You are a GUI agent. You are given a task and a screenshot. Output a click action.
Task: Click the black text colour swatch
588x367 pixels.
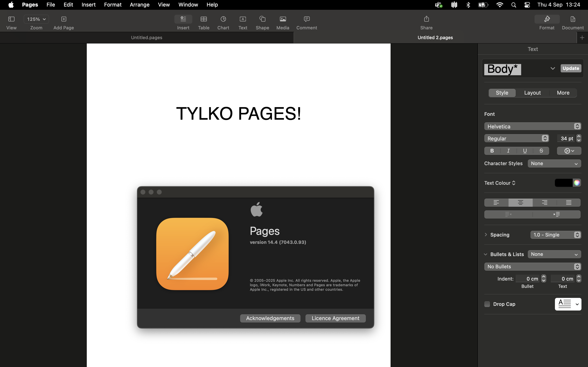tap(563, 183)
